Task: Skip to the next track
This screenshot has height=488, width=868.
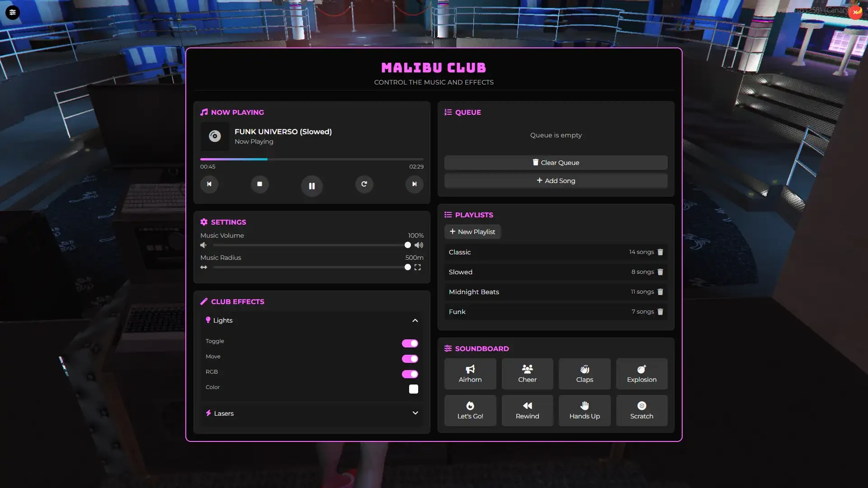Action: pyautogui.click(x=414, y=184)
